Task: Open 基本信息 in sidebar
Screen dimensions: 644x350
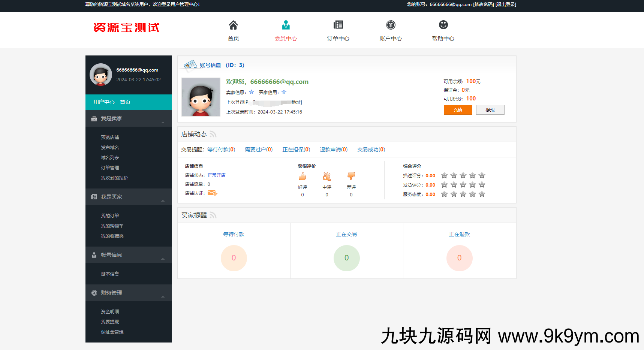Action: (110, 274)
